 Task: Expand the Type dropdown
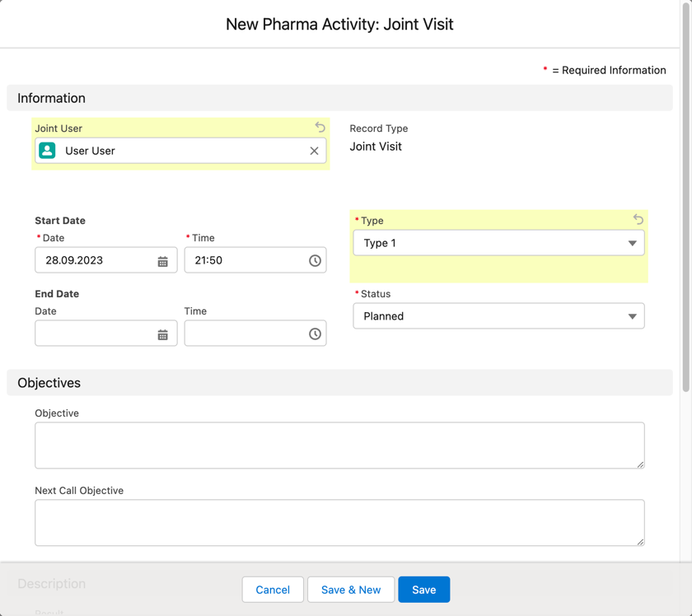(x=631, y=244)
